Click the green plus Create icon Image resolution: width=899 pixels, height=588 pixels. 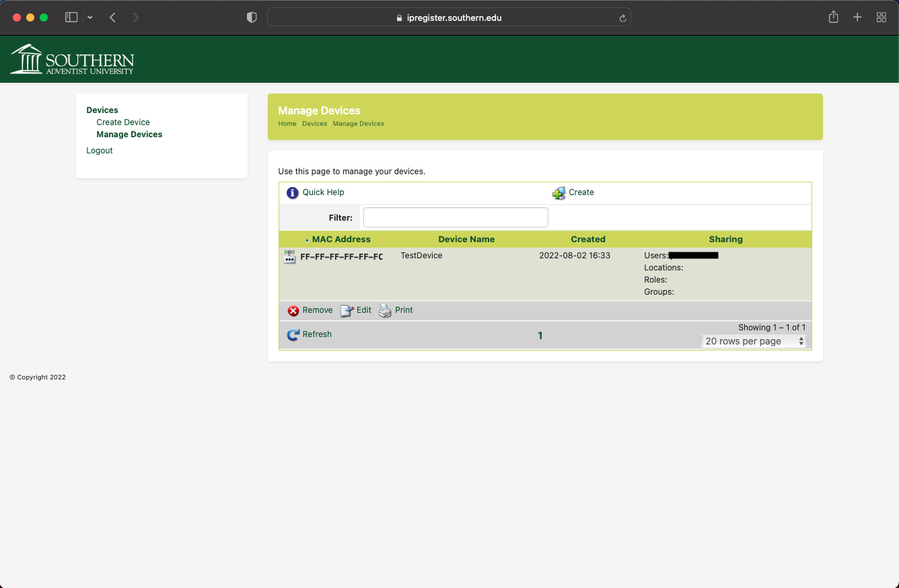559,193
